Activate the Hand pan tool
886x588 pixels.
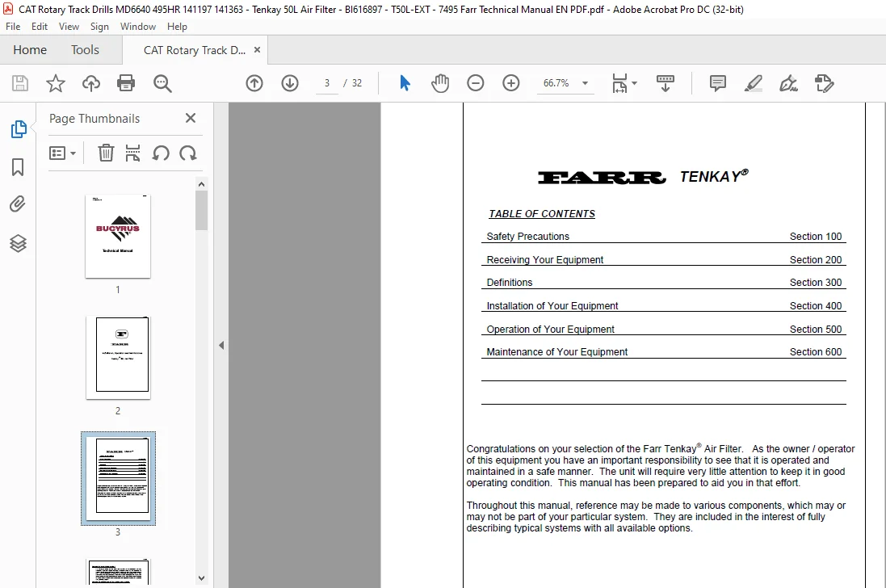click(439, 83)
